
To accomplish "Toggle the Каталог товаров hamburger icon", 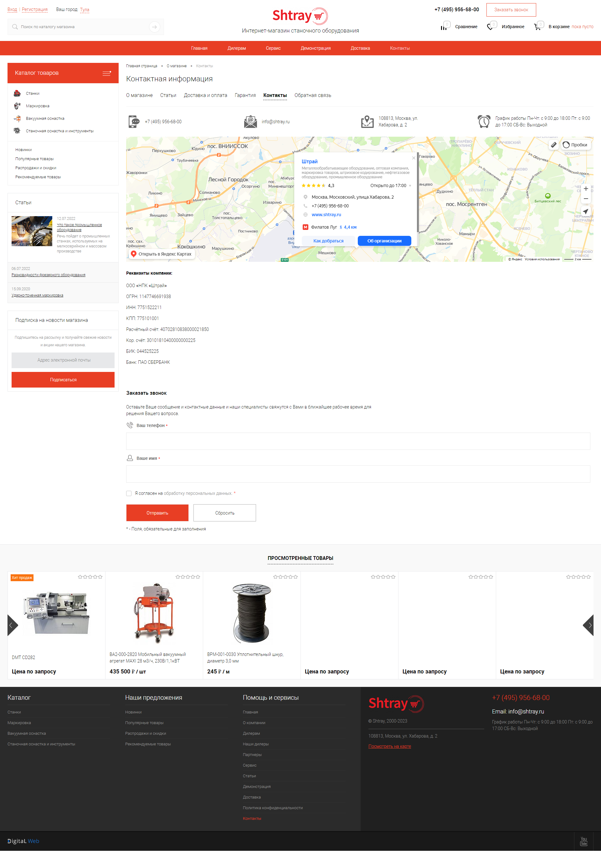I will pyautogui.click(x=106, y=73).
